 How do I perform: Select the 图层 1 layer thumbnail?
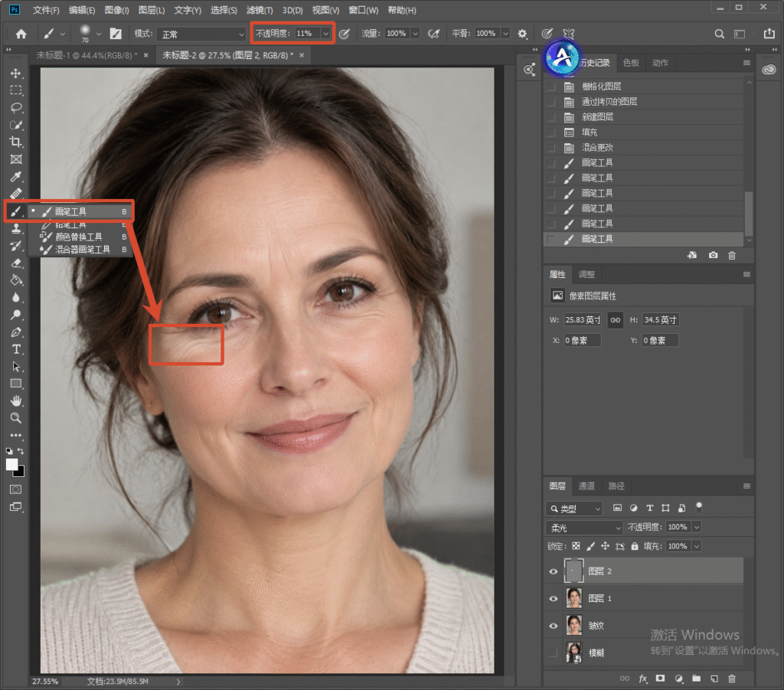[x=573, y=598]
